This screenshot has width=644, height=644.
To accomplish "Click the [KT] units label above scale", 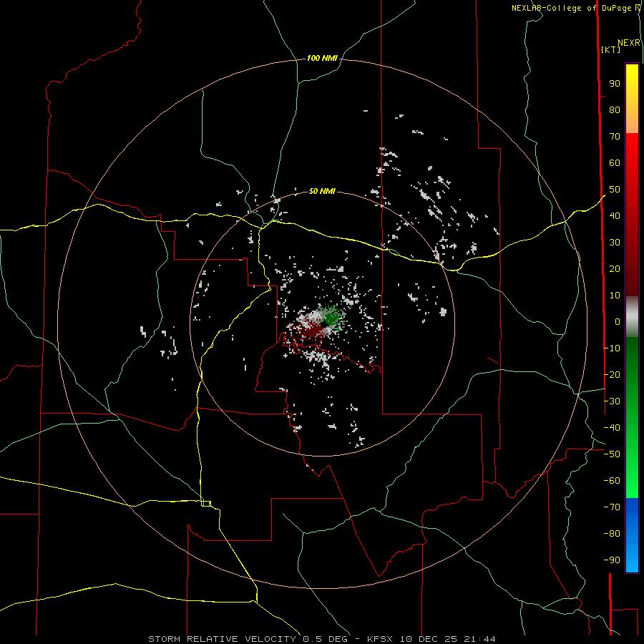I will point(611,49).
